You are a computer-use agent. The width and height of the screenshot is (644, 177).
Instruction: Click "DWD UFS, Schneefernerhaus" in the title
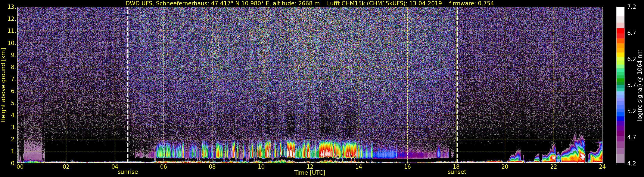click(166, 3)
